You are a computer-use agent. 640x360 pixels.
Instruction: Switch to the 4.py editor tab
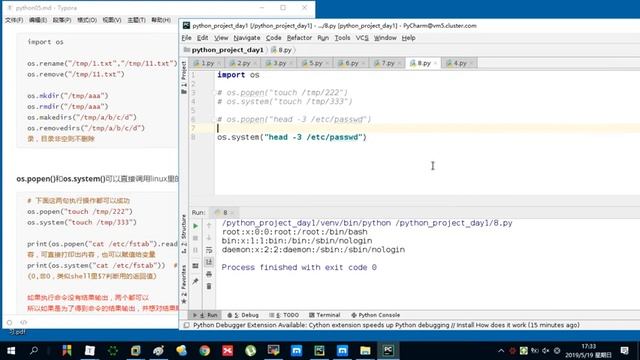coord(460,63)
